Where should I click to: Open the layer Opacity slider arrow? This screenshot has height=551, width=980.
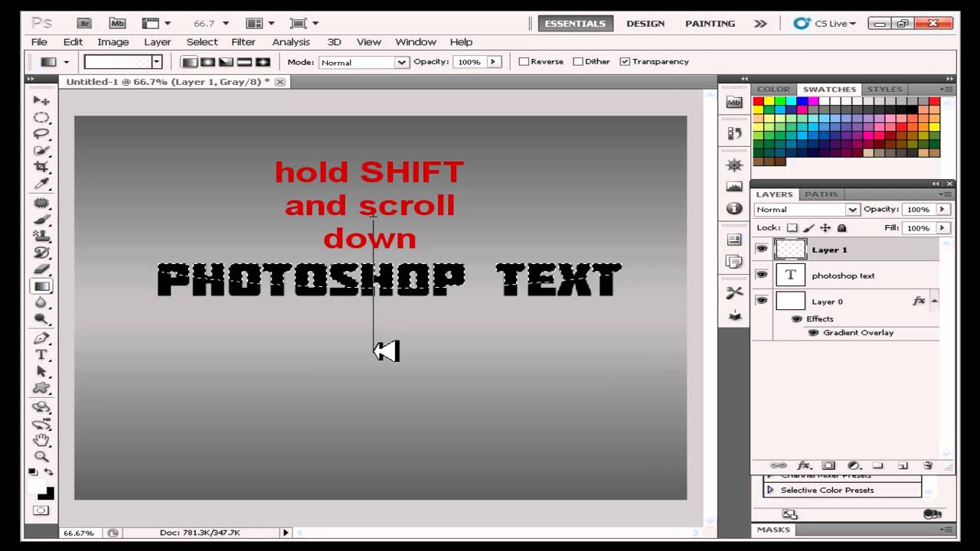point(942,210)
